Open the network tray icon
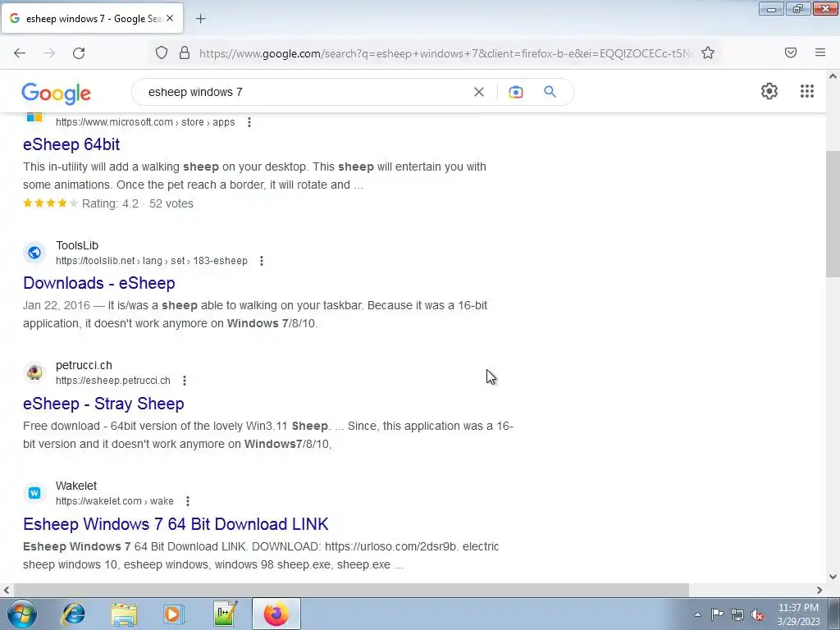 point(737,614)
